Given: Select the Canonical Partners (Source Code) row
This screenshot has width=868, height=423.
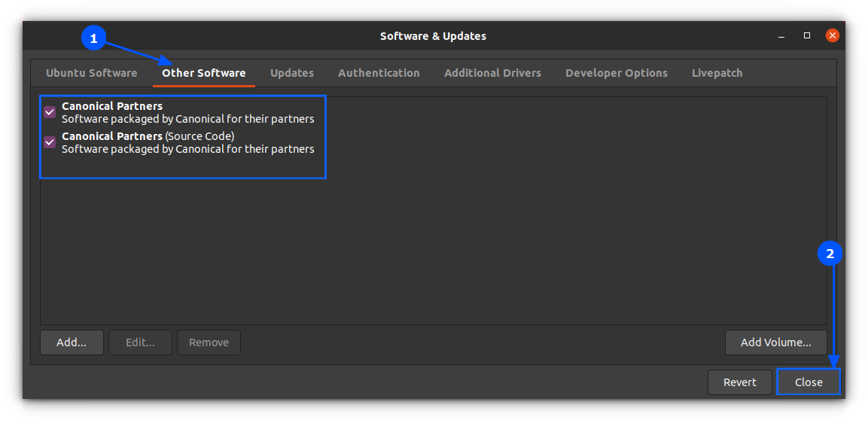Looking at the screenshot, I should click(434, 142).
